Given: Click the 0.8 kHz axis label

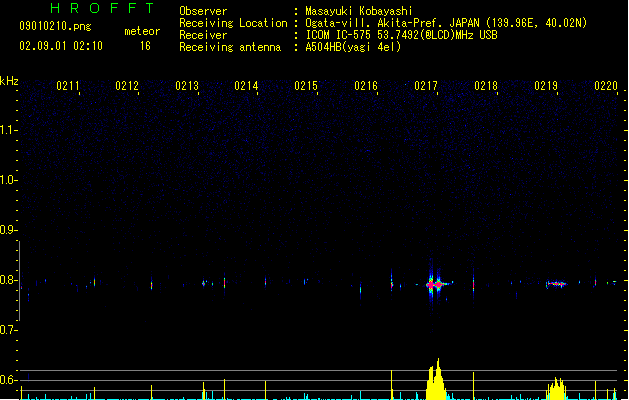Looking at the screenshot, I should click(8, 280).
